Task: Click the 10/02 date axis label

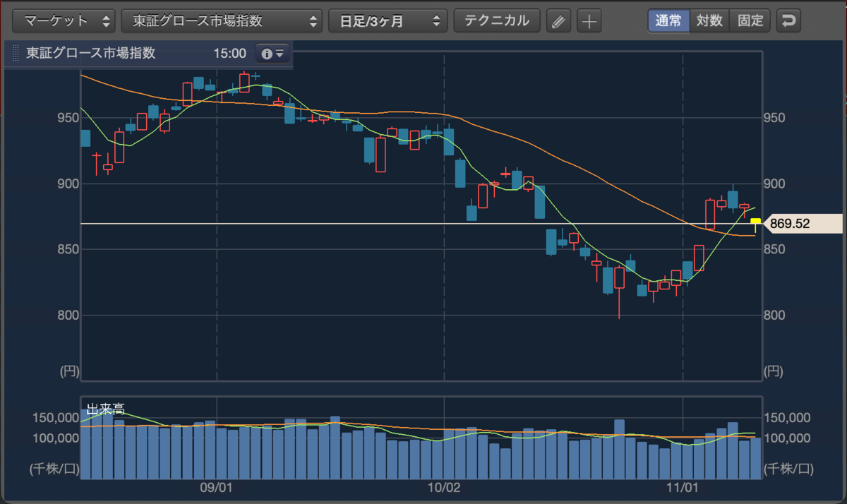Action: tap(444, 487)
